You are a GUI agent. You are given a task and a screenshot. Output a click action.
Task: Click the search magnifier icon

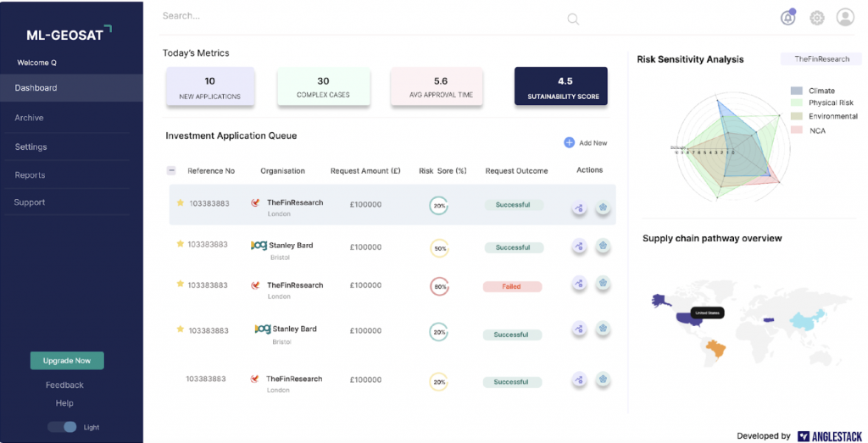pos(573,19)
